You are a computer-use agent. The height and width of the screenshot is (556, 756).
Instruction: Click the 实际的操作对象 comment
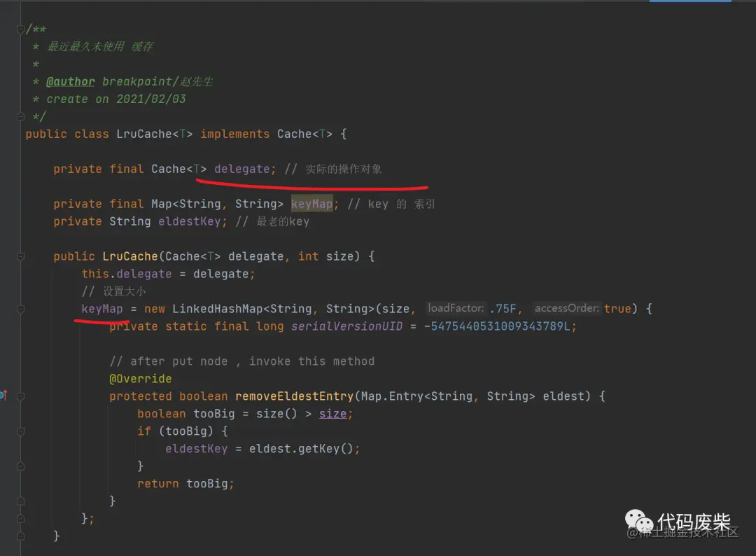[x=343, y=169]
